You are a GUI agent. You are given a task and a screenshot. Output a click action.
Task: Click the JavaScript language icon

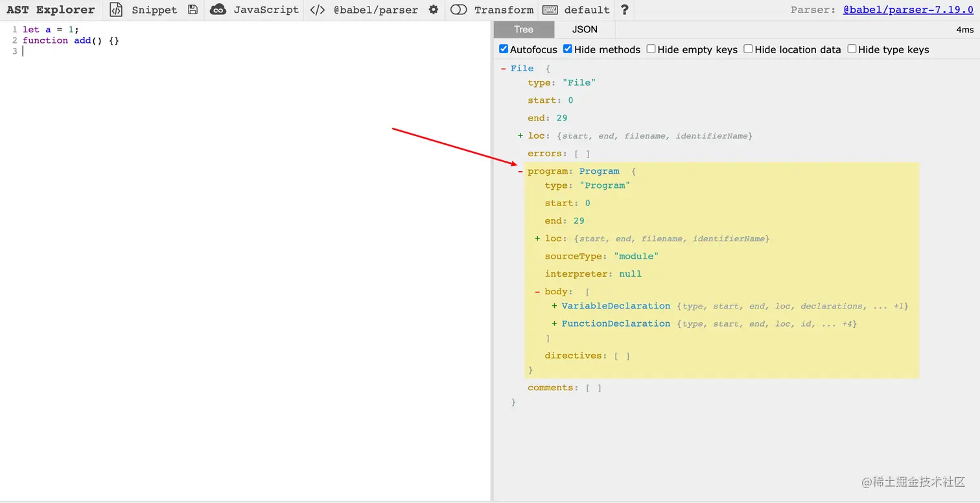(x=218, y=10)
